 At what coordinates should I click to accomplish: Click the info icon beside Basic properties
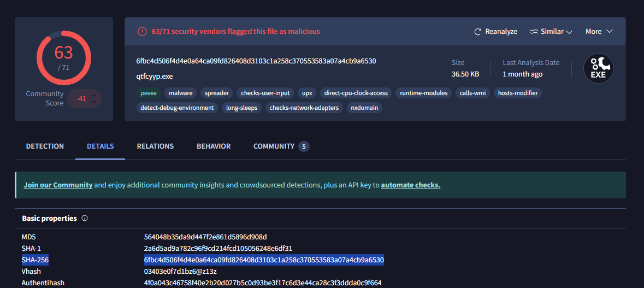click(x=85, y=218)
